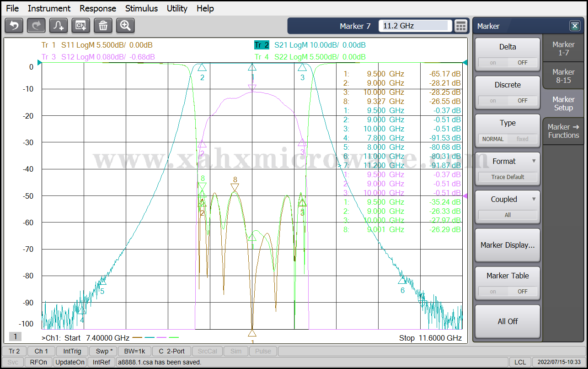Screen dimensions: 588x369
Task: Click the Marker 7 frequency input field
Action: click(x=415, y=26)
